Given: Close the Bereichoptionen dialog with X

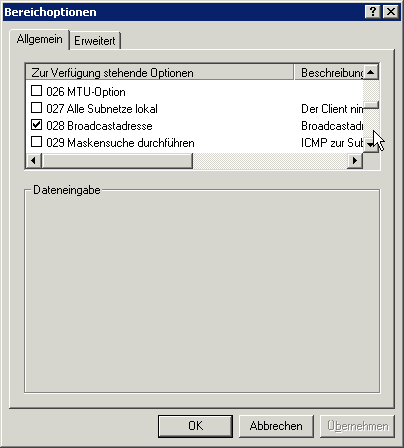Looking at the screenshot, I should 391,12.
